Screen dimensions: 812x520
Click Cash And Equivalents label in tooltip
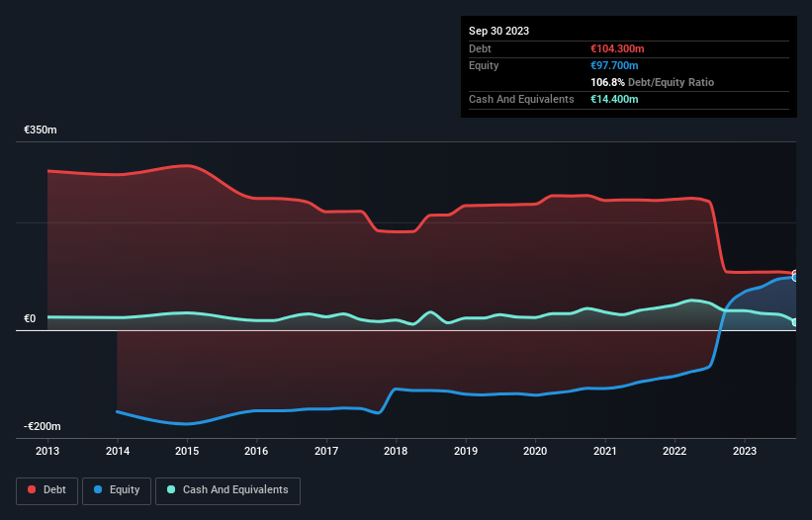point(521,99)
